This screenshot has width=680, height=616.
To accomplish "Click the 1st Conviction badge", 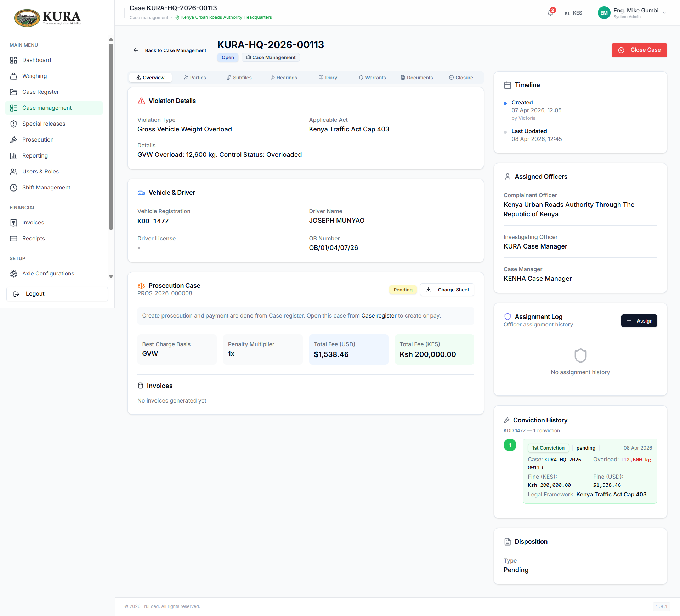I will 548,448.
